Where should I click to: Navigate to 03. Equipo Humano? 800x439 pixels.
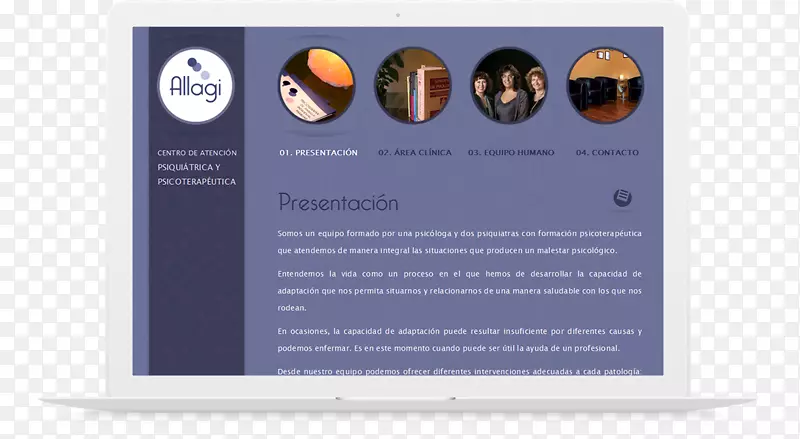tap(511, 153)
